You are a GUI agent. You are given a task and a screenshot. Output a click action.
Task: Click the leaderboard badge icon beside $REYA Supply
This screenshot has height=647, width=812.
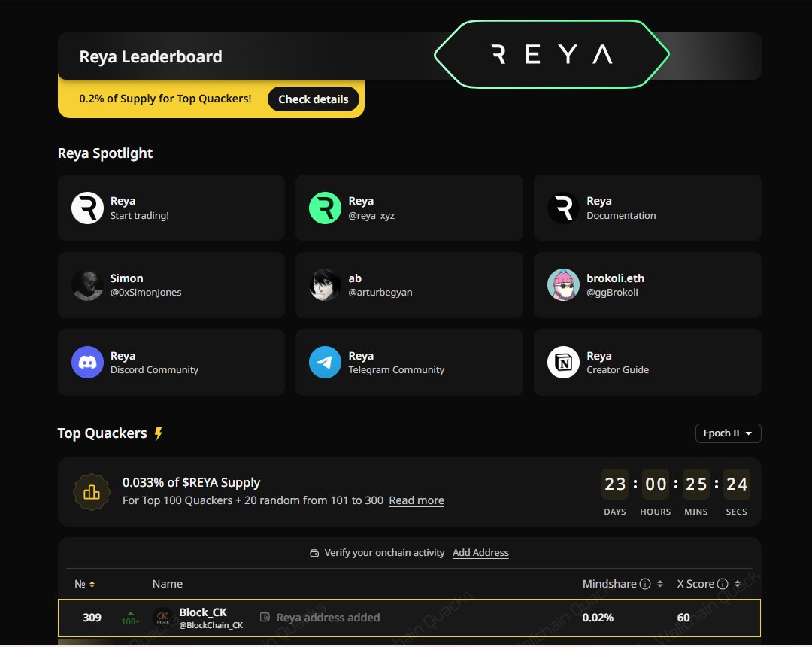click(92, 491)
